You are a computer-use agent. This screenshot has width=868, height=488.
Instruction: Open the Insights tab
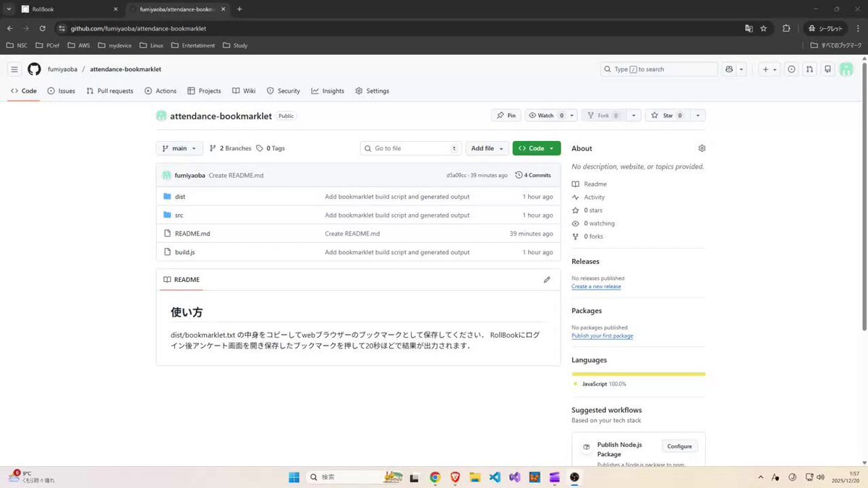point(328,91)
